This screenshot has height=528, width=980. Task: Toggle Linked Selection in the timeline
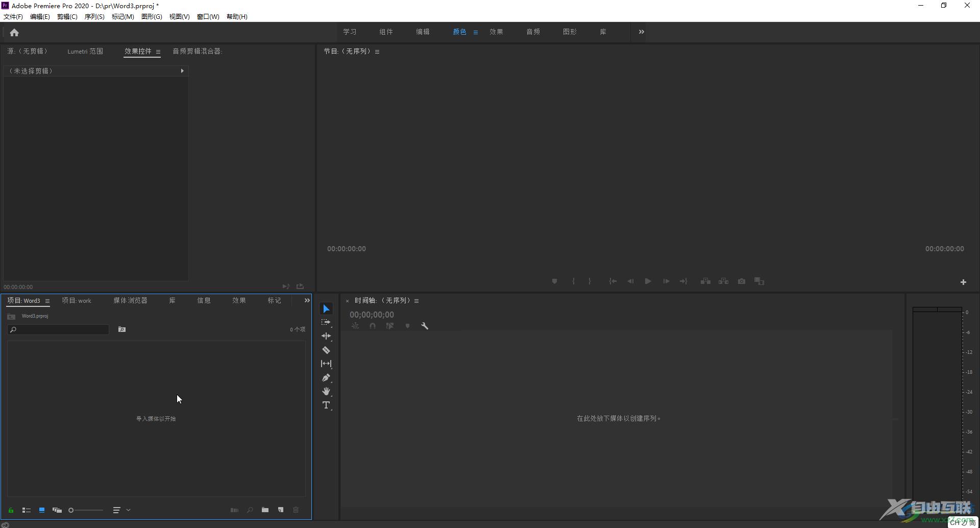[390, 326]
